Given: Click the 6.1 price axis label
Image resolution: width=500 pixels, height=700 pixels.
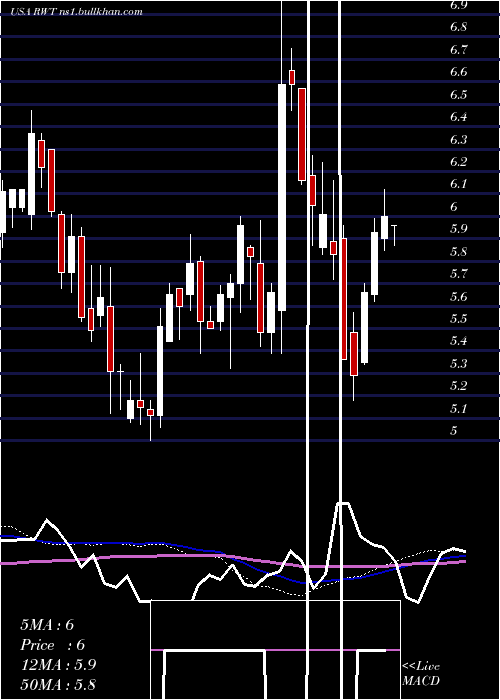Looking at the screenshot, I should 459,184.
